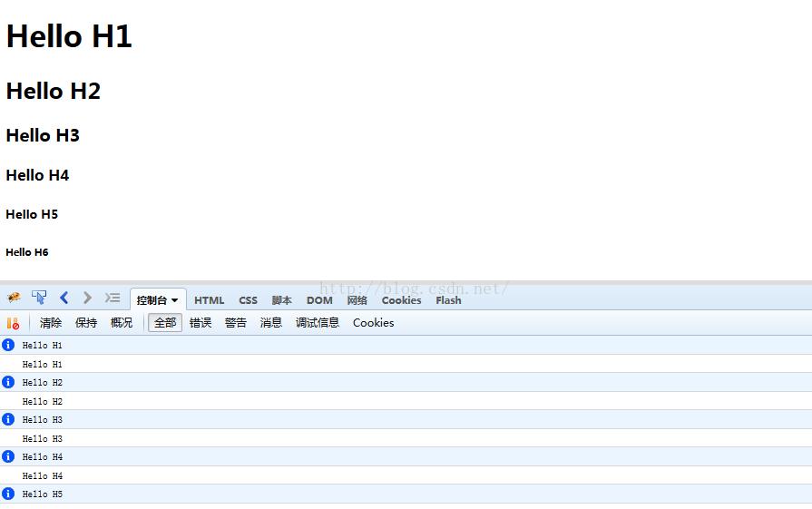Click the Hello H1 page heading
This screenshot has width=812, height=509.
click(69, 36)
